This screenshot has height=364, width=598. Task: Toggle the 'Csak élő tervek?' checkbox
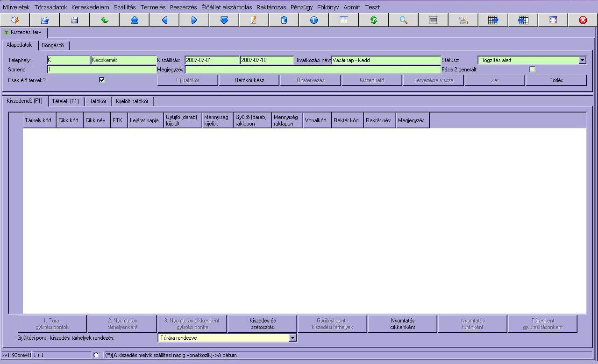click(102, 80)
